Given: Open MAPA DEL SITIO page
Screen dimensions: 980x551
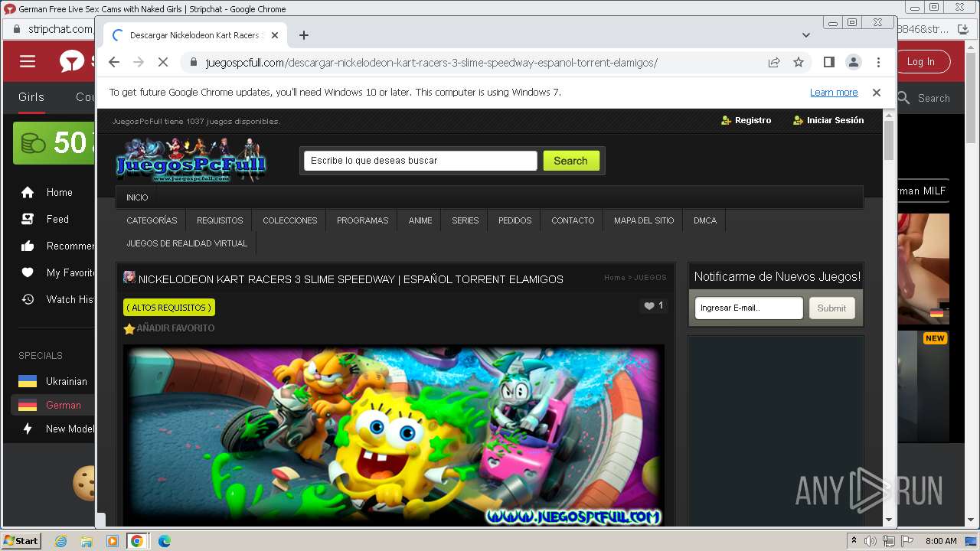Looking at the screenshot, I should coord(644,220).
